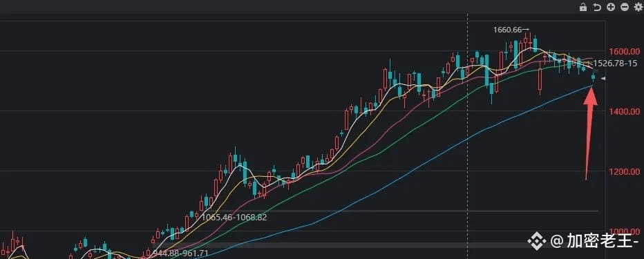The height and width of the screenshot is (259, 644).
Task: Select the 1526.78-15 price label
Action: (x=616, y=64)
